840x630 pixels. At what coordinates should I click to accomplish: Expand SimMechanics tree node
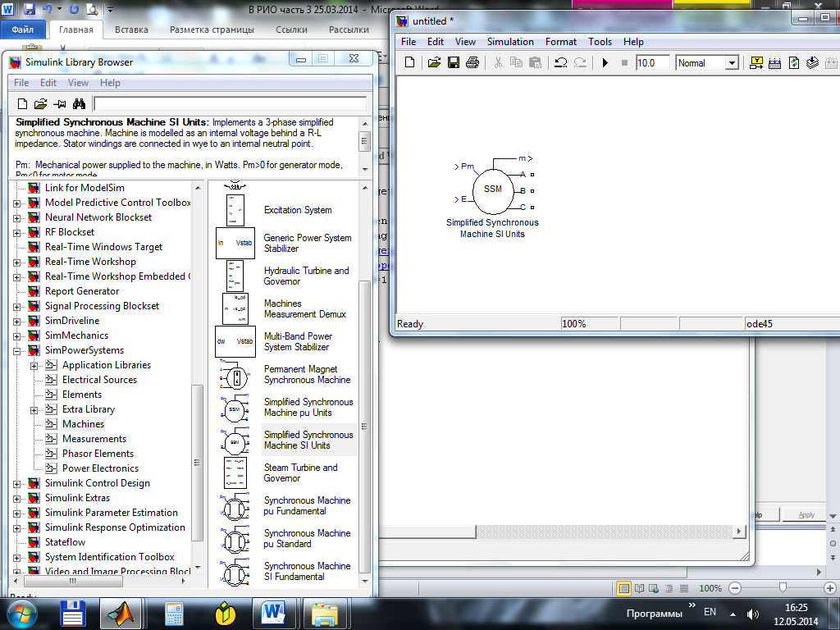pyautogui.click(x=16, y=336)
